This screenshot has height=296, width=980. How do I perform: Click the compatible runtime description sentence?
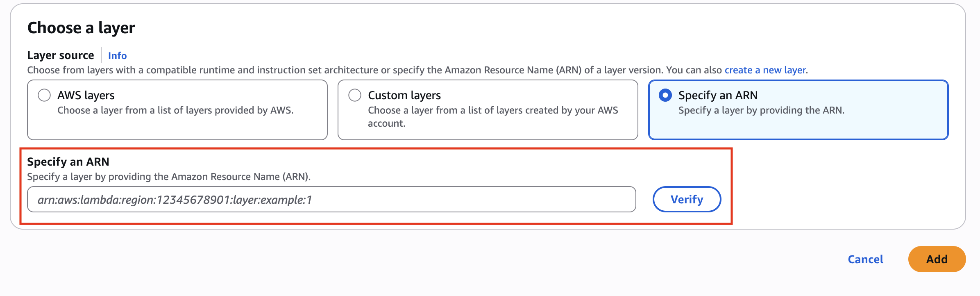coord(369,70)
